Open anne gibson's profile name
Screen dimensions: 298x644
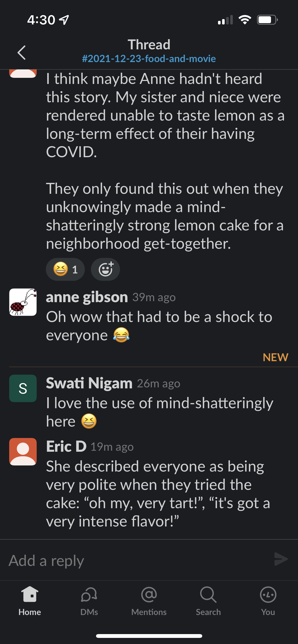tap(87, 297)
